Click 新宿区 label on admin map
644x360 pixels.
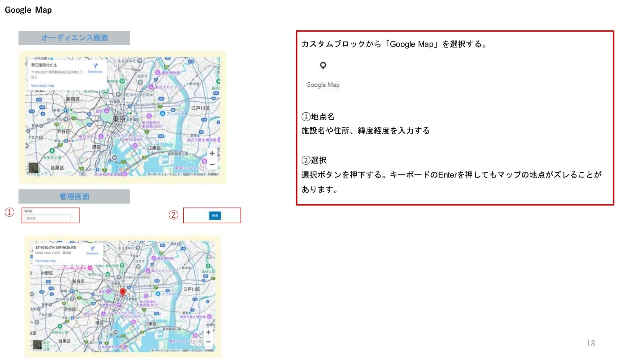[x=78, y=281]
